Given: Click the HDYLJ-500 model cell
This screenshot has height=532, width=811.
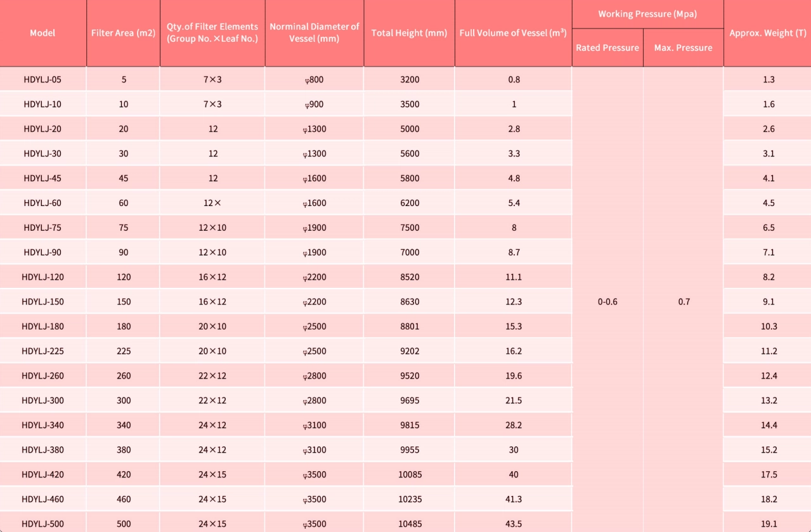Looking at the screenshot, I should 42,522.
